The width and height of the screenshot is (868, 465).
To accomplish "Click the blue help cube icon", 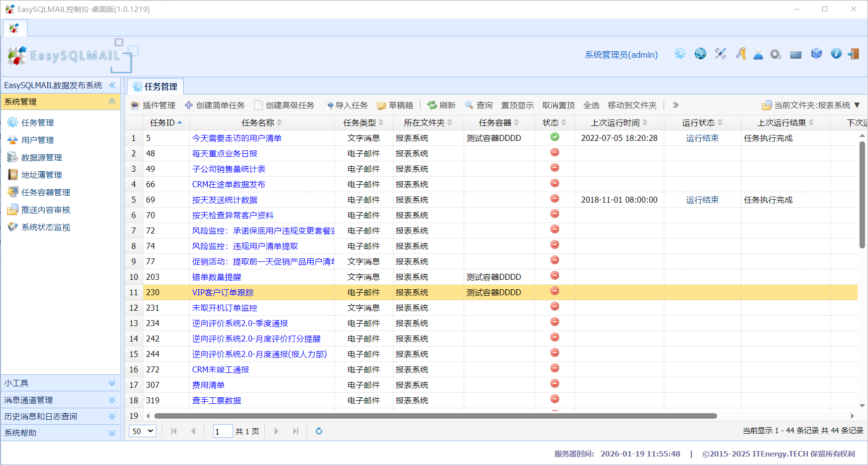I will click(816, 54).
